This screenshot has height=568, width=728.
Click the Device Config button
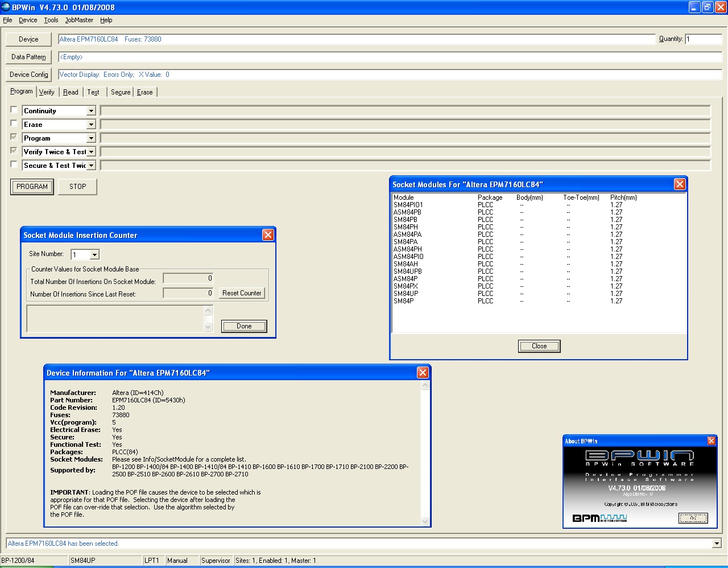click(x=28, y=75)
